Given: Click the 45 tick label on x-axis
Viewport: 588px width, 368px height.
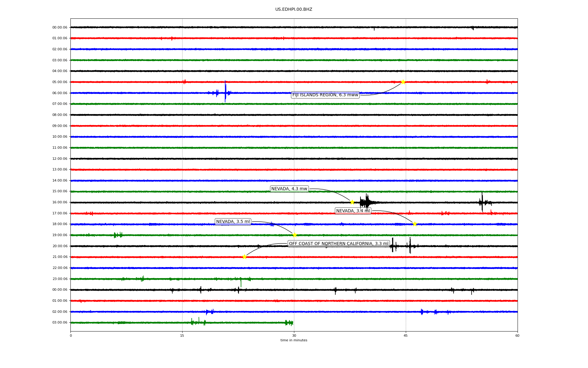Looking at the screenshot, I should 405,335.
